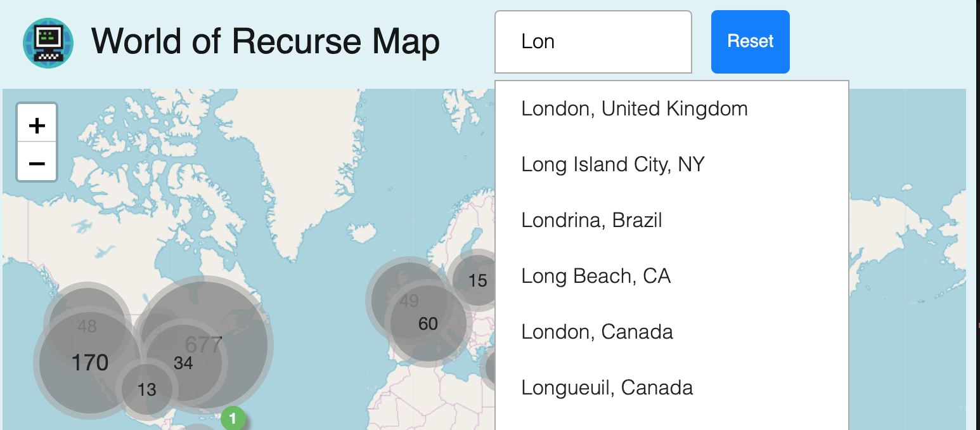
Task: Select "London, United Kingdom" from suggestions
Action: coord(672,109)
